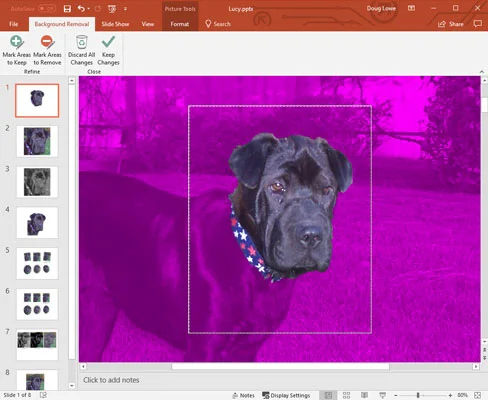
Task: Expand the Customize Quick Access Toolbar dropdown
Action: (x=125, y=9)
